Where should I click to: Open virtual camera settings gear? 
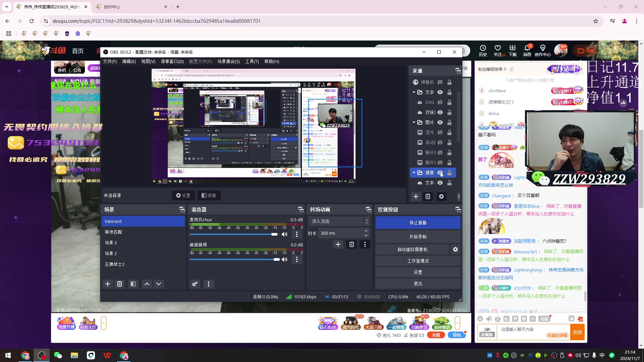(x=455, y=249)
